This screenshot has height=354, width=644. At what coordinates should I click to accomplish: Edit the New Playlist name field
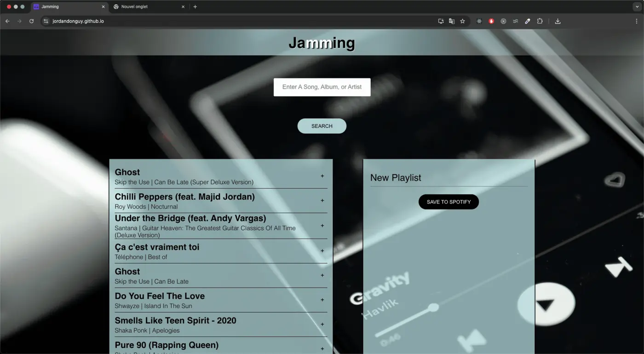point(448,178)
